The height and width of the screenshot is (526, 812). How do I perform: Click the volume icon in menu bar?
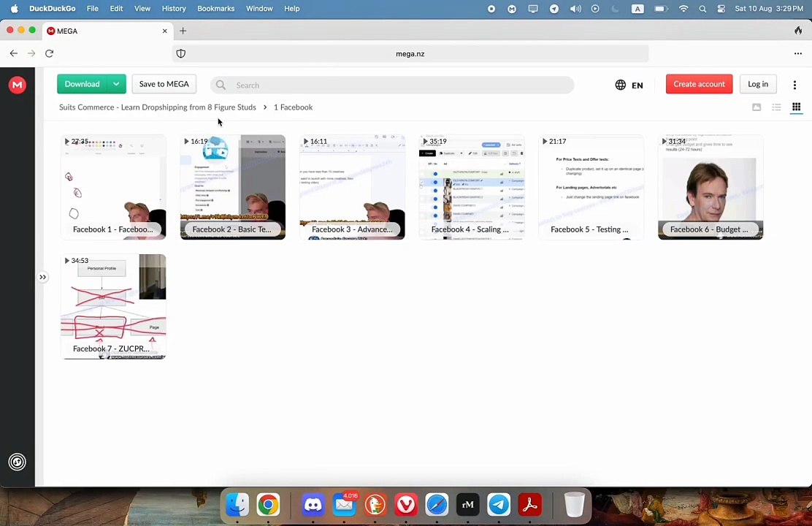pyautogui.click(x=575, y=8)
